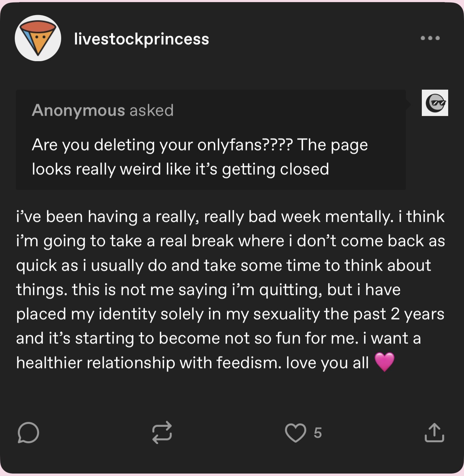This screenshot has width=464, height=476.
Task: Like the post with the heart icon
Action: pyautogui.click(x=295, y=432)
